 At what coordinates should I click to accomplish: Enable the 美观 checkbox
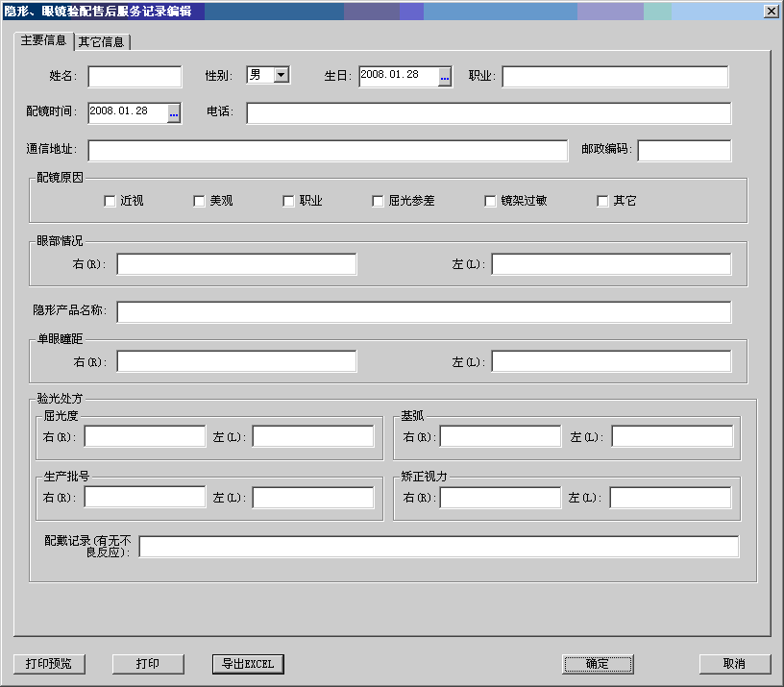click(x=199, y=201)
